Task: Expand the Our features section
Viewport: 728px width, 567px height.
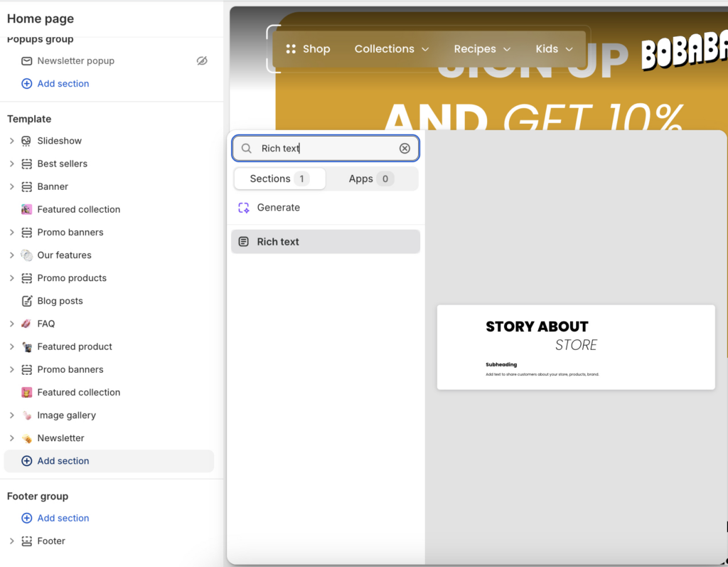Action: click(x=12, y=255)
